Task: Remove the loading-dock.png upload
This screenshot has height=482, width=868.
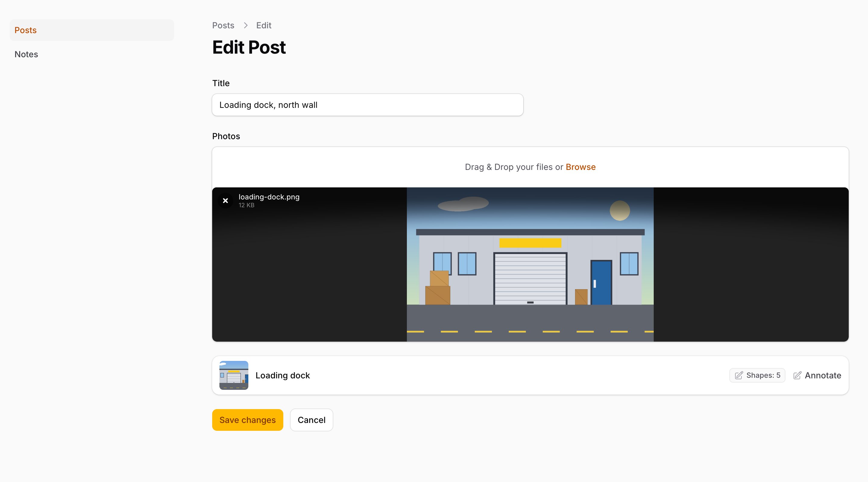Action: (x=225, y=201)
